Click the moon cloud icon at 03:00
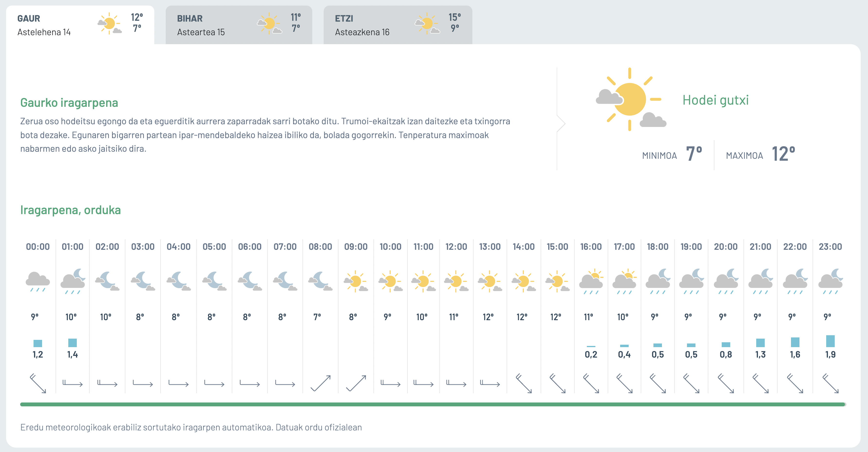Image resolution: width=868 pixels, height=452 pixels. (143, 281)
